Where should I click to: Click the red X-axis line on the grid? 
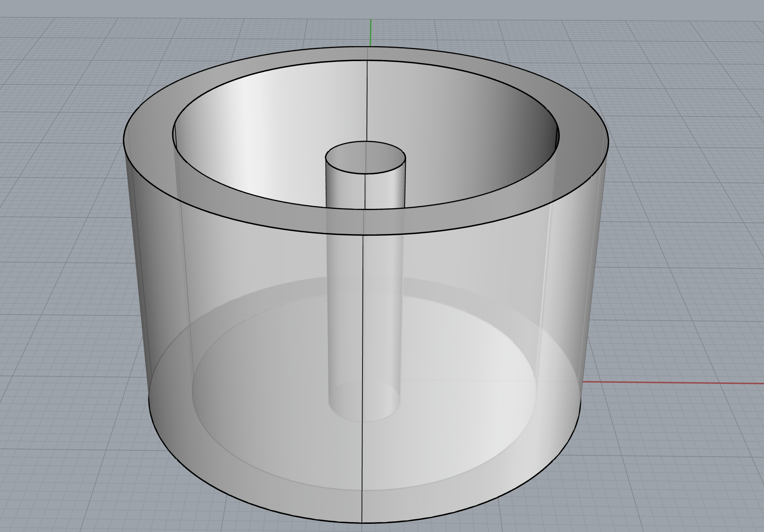673,383
